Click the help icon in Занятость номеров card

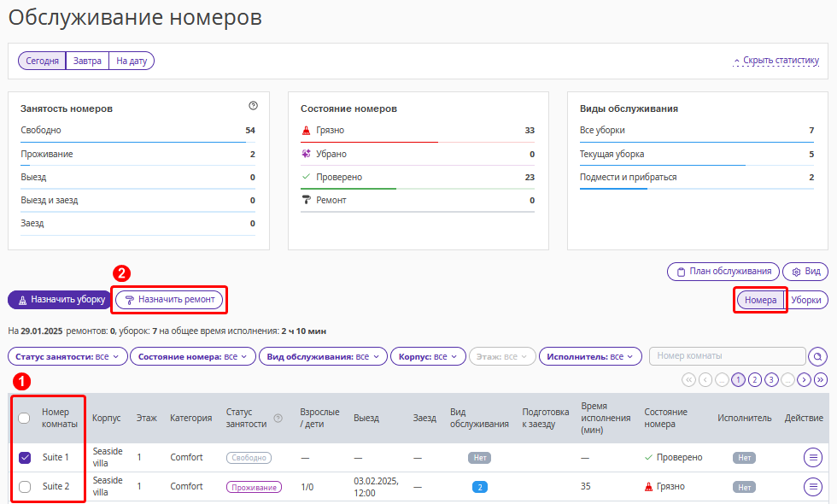253,106
